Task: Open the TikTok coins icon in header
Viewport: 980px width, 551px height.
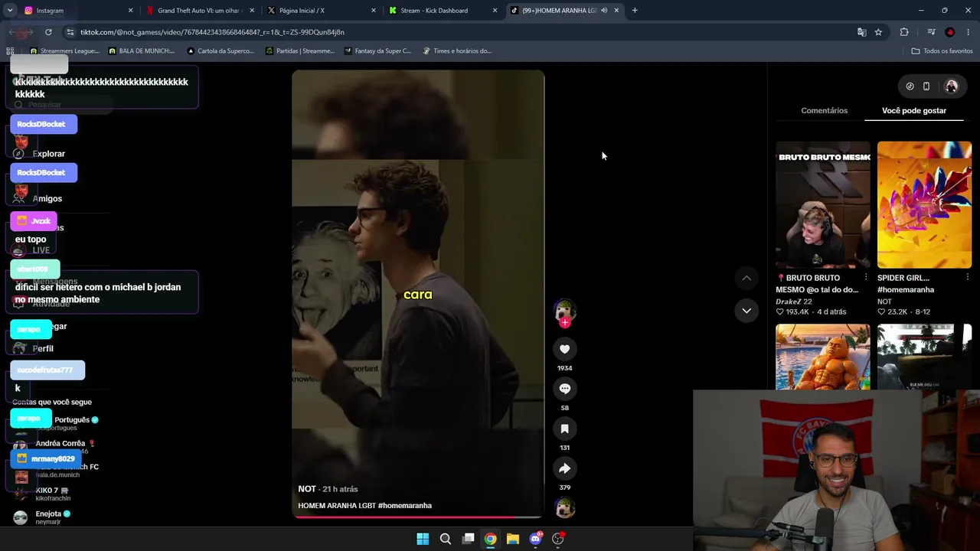Action: click(910, 86)
